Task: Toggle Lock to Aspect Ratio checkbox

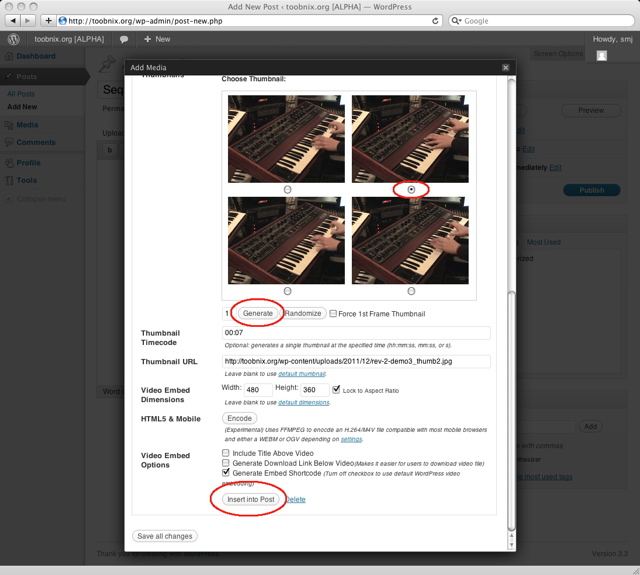Action: click(x=336, y=389)
